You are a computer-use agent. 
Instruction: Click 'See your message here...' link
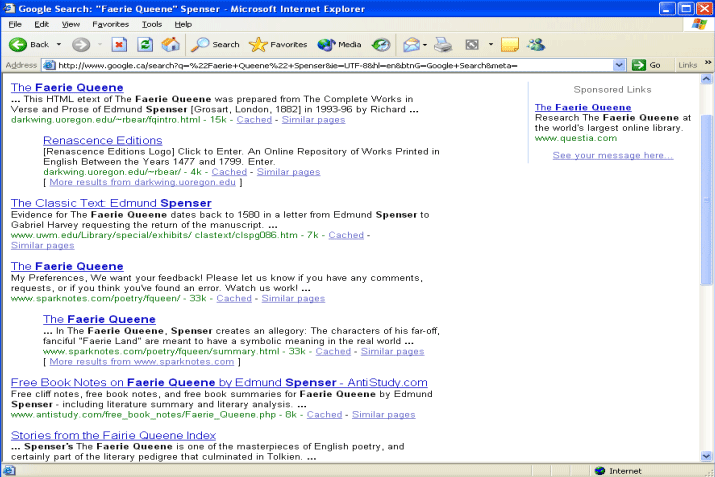(613, 156)
